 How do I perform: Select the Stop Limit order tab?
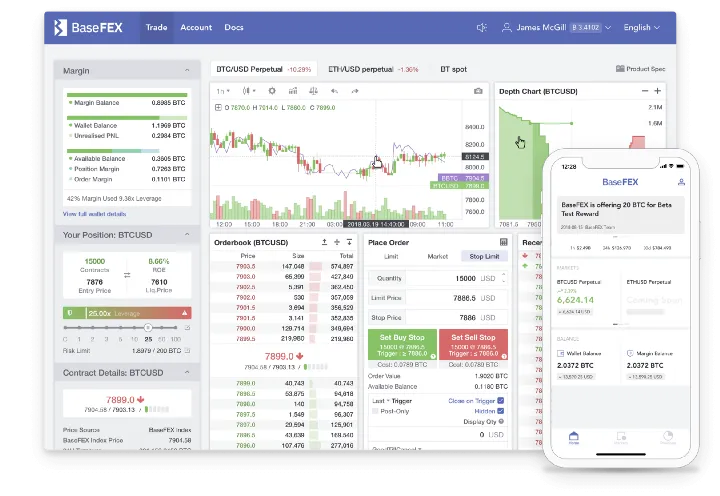pyautogui.click(x=484, y=256)
